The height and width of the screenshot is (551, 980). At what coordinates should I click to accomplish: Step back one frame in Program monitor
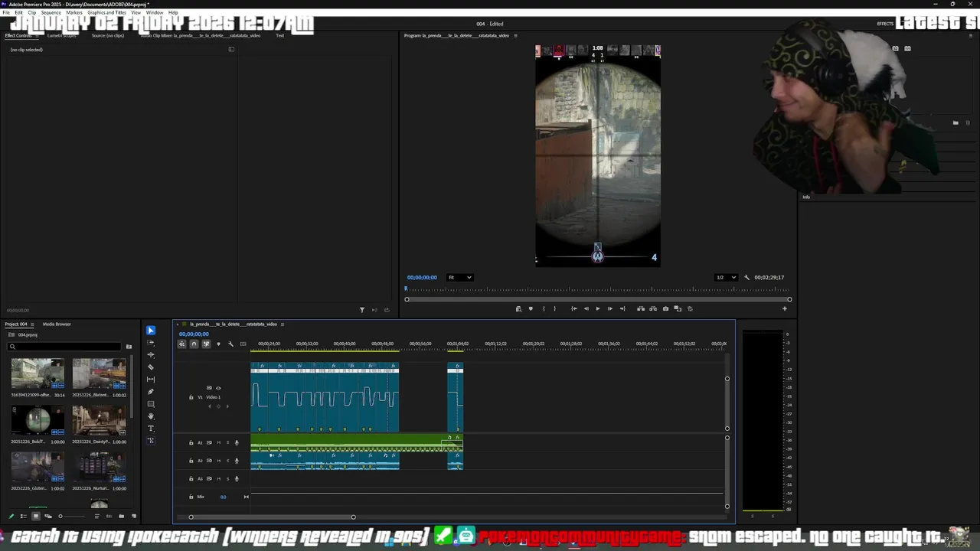coord(586,308)
